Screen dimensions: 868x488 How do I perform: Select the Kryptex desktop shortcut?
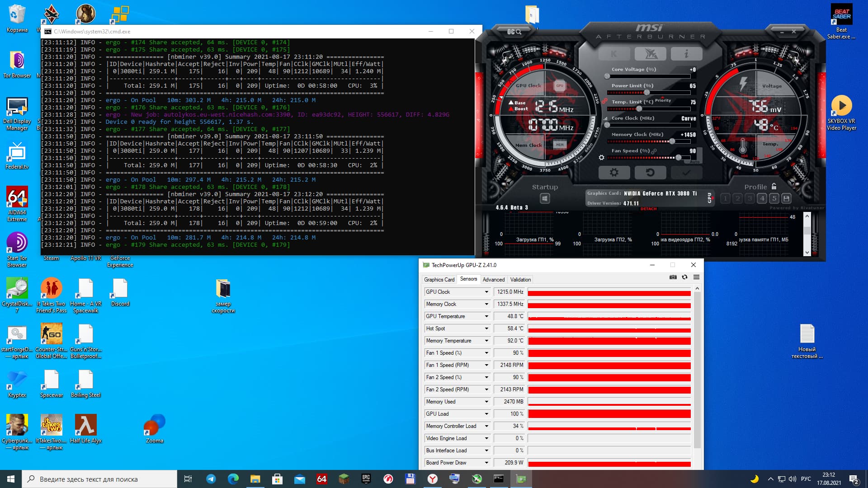point(17,384)
